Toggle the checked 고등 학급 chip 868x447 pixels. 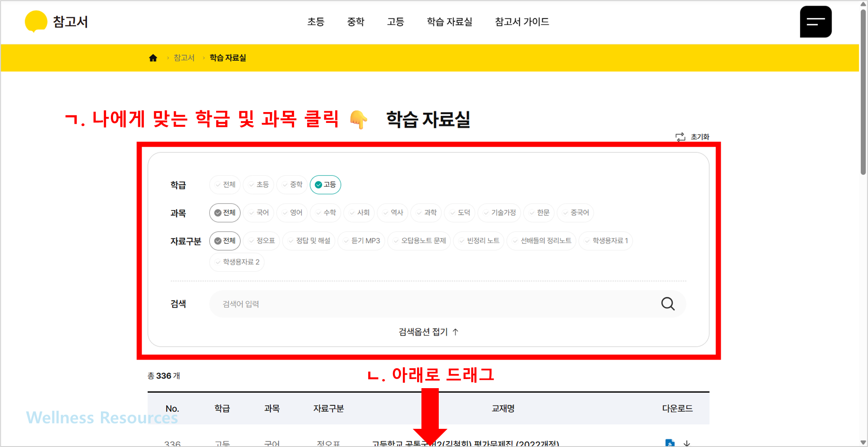pyautogui.click(x=325, y=185)
